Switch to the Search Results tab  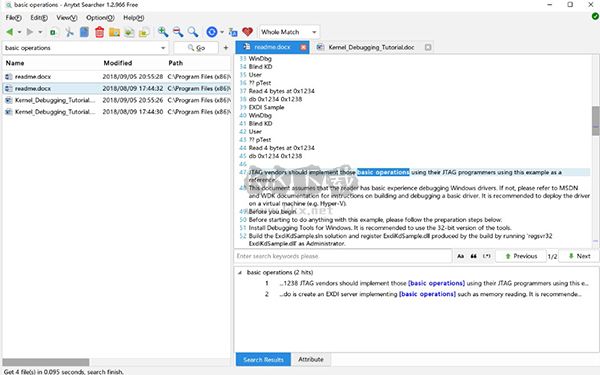(x=263, y=360)
